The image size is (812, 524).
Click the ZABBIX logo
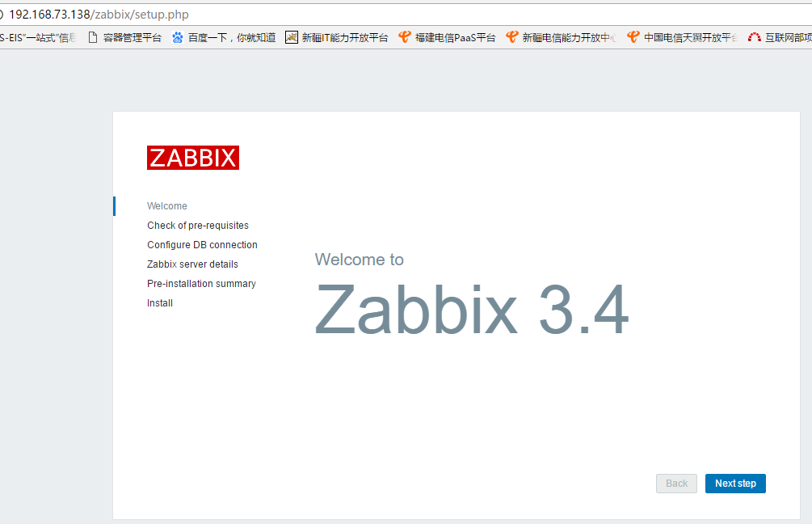pyautogui.click(x=193, y=158)
